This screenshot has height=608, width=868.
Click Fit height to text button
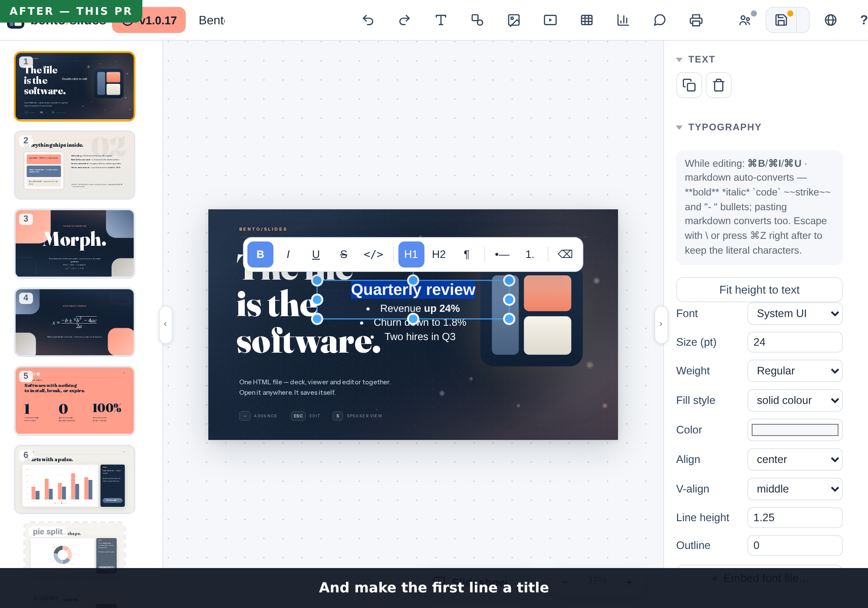[x=759, y=290]
